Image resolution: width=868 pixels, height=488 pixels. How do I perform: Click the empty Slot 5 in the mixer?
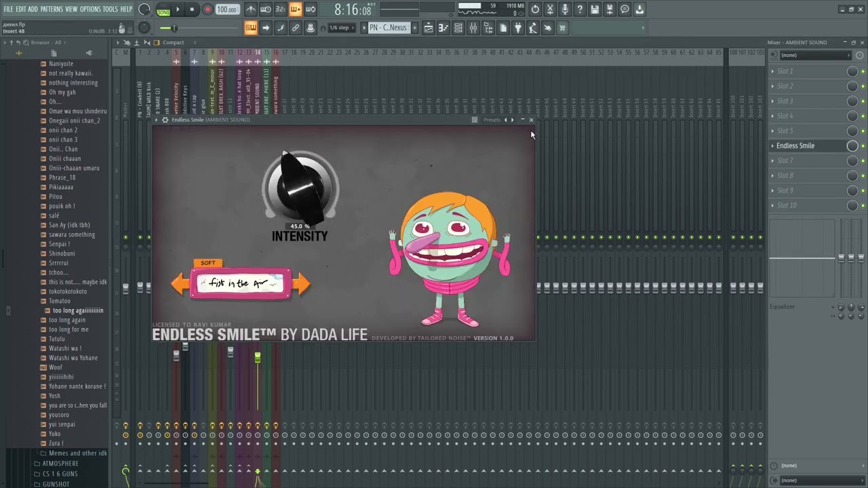(x=808, y=131)
